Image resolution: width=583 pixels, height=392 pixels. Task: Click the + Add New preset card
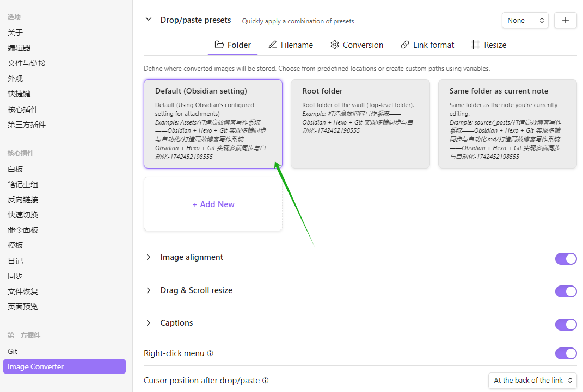[213, 204]
